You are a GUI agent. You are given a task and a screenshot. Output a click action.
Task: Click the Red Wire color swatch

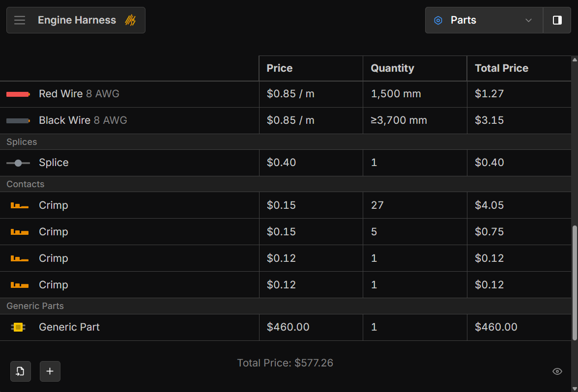coord(18,94)
